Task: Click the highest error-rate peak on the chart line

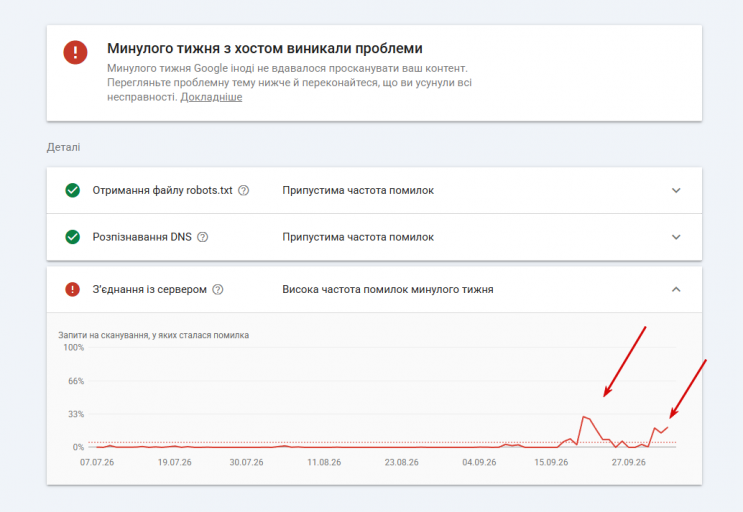Action: tap(583, 417)
